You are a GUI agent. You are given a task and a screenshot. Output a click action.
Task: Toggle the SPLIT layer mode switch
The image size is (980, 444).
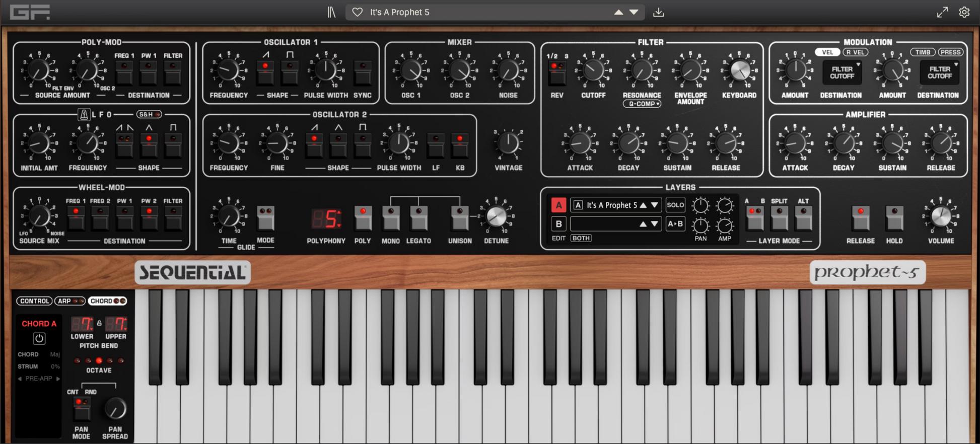click(779, 217)
